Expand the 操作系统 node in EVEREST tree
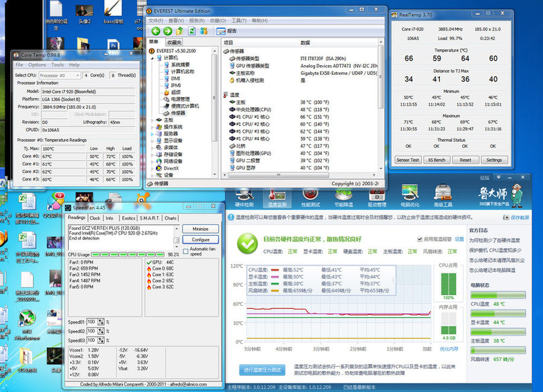 152,127
